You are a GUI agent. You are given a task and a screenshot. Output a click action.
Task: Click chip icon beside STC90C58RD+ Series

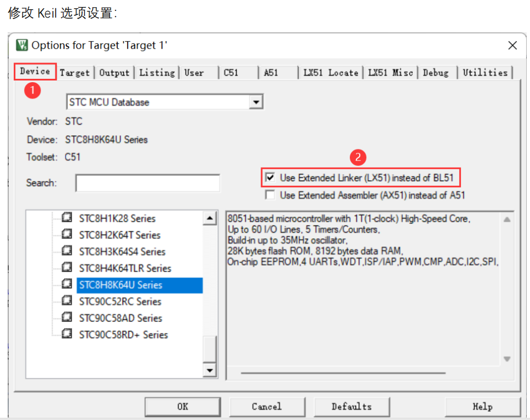(67, 333)
